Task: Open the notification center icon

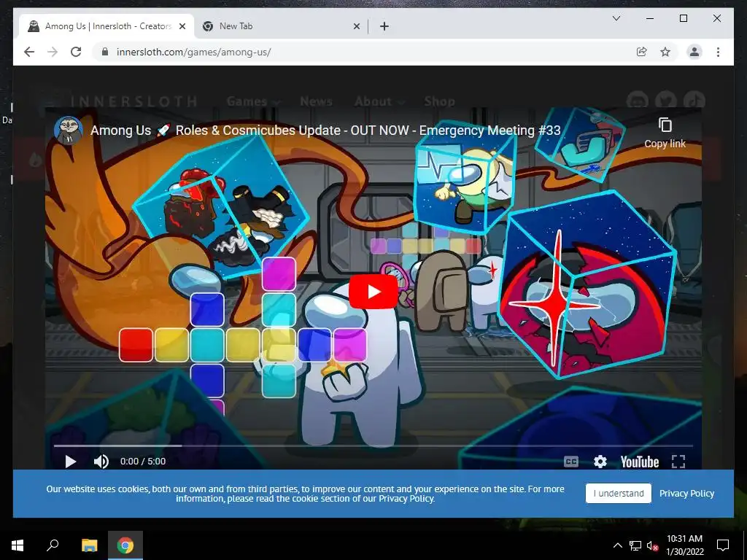Action: pos(723,545)
